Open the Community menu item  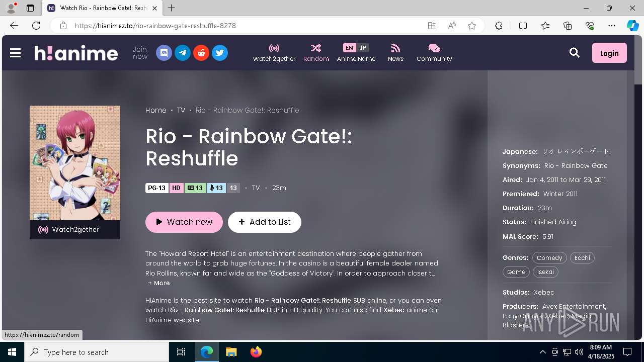tap(434, 53)
